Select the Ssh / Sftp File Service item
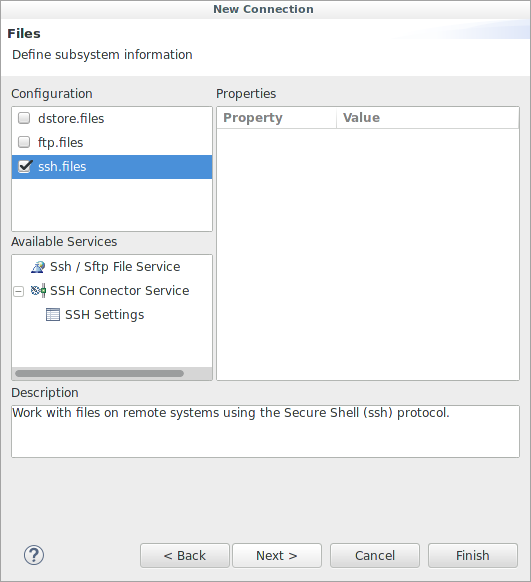Viewport: 531px width, 582px height. (115, 267)
